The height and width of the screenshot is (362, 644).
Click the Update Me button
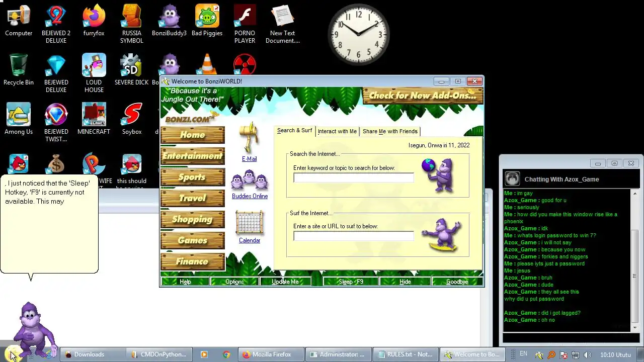(x=285, y=282)
